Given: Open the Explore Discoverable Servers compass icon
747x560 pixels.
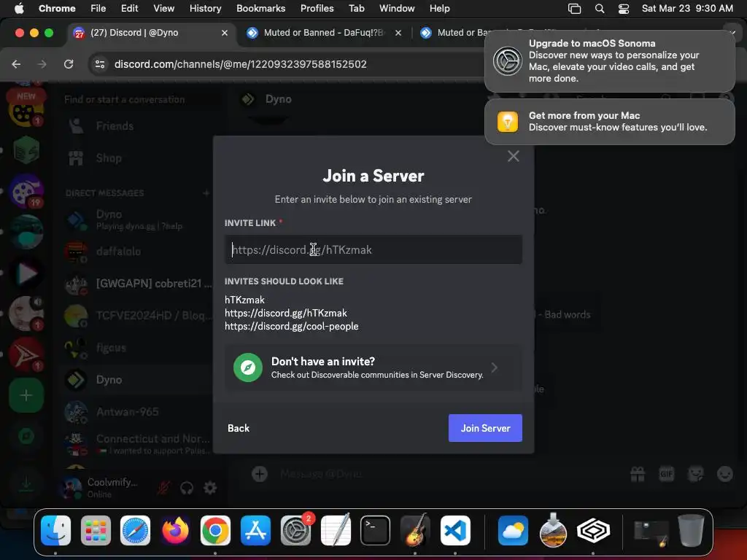Looking at the screenshot, I should 26,436.
